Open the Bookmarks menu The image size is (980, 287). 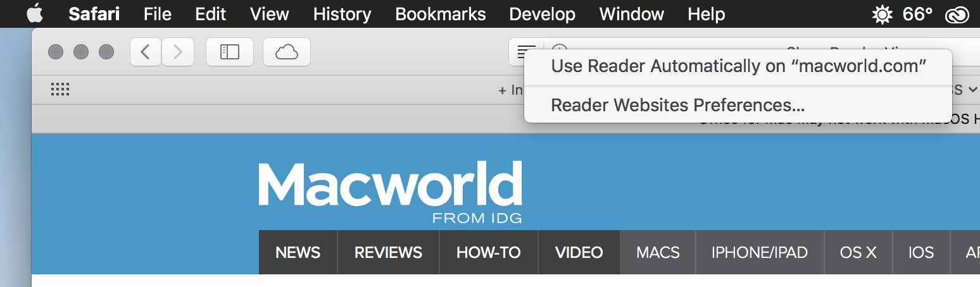(441, 14)
